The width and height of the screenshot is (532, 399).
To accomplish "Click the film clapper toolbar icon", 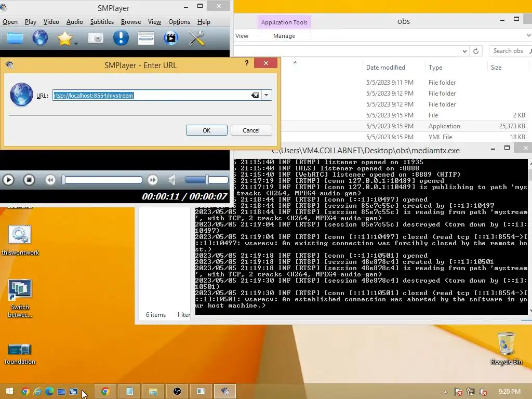I will tap(171, 38).
